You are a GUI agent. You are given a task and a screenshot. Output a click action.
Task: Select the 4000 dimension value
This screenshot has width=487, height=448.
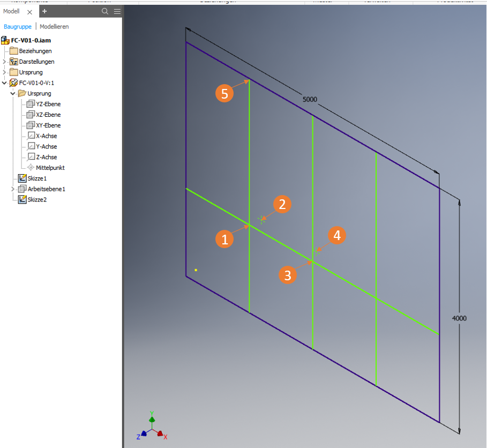click(459, 318)
